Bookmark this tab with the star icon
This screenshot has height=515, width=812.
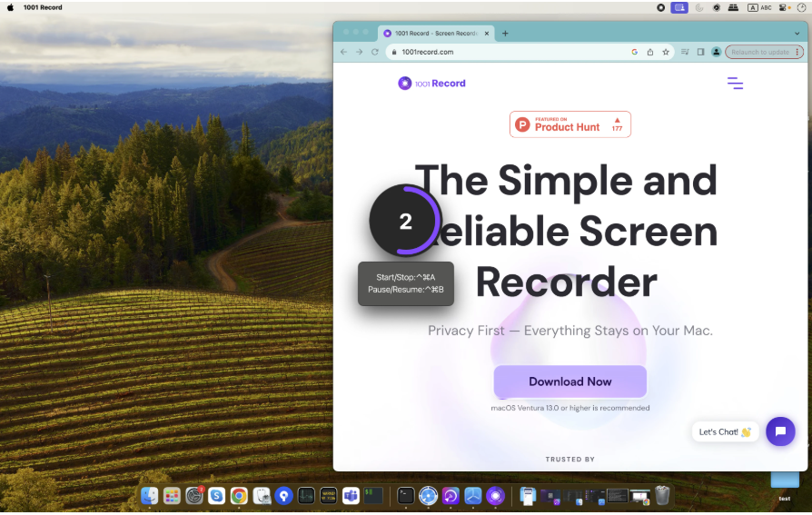pos(666,52)
